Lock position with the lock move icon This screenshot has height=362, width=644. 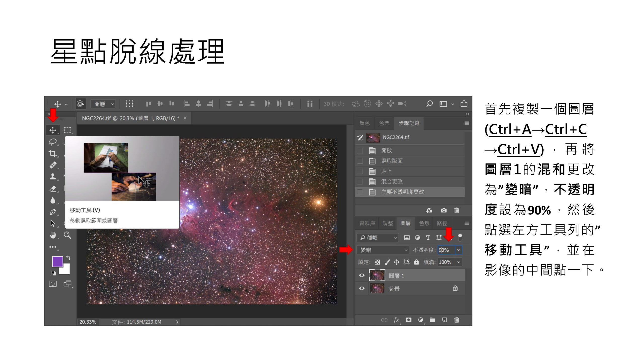[397, 262]
